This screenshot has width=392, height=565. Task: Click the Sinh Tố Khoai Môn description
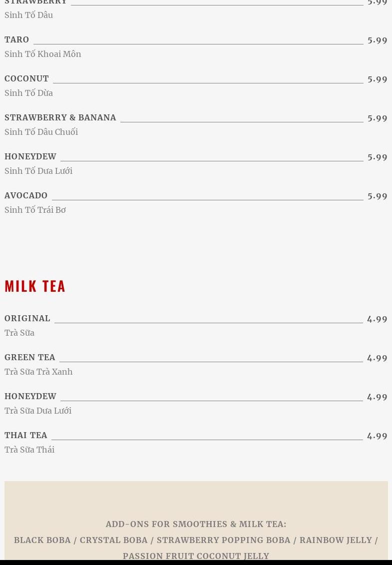(43, 54)
